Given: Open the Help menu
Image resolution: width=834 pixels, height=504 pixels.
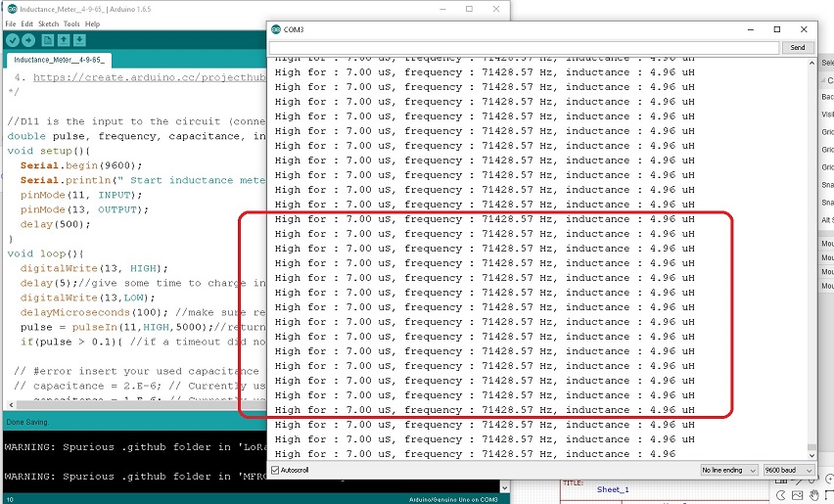Looking at the screenshot, I should 93,23.
